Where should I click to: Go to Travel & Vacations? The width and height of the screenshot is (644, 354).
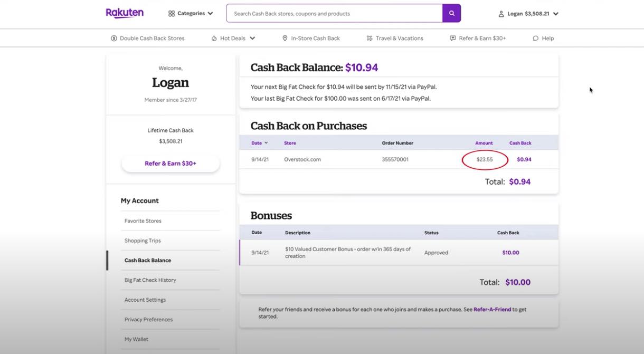click(400, 38)
